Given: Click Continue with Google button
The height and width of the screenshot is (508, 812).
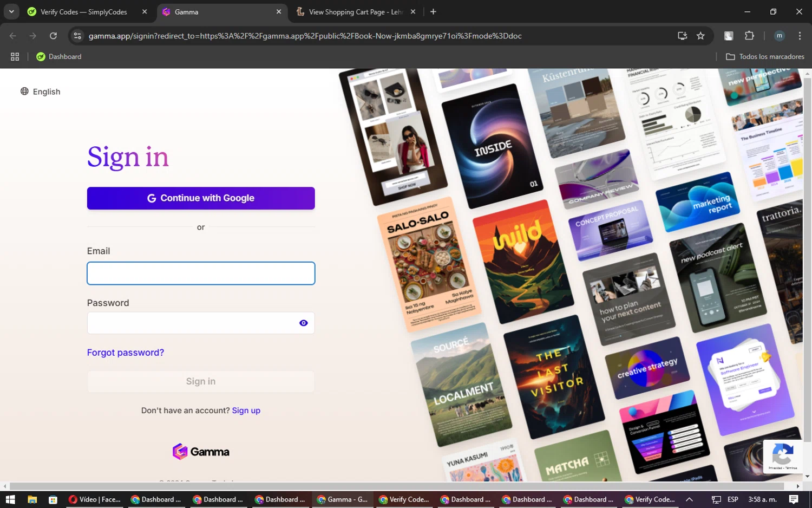Looking at the screenshot, I should [x=201, y=198].
